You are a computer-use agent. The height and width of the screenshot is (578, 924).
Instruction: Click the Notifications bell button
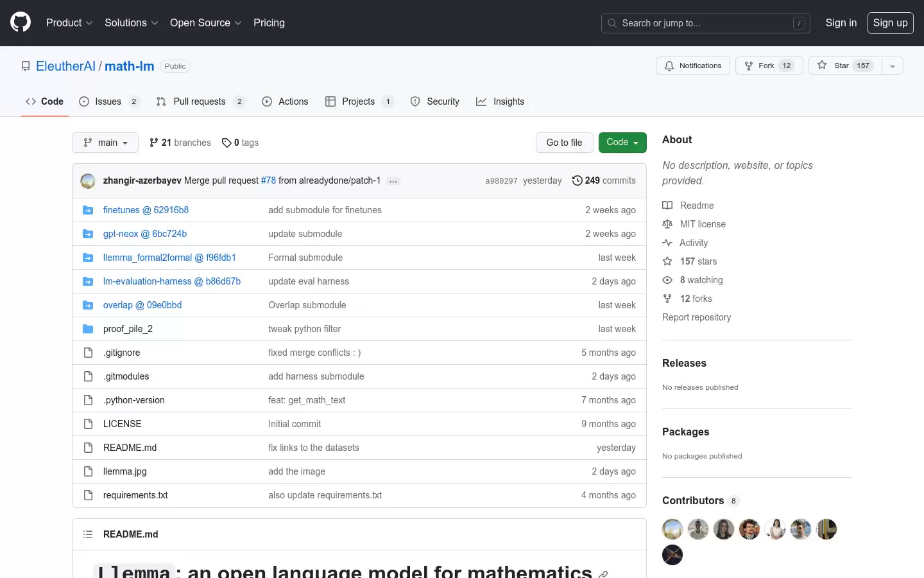693,66
